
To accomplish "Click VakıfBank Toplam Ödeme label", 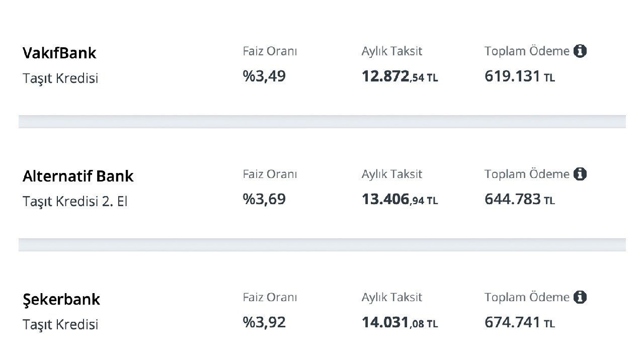I will 527,51.
